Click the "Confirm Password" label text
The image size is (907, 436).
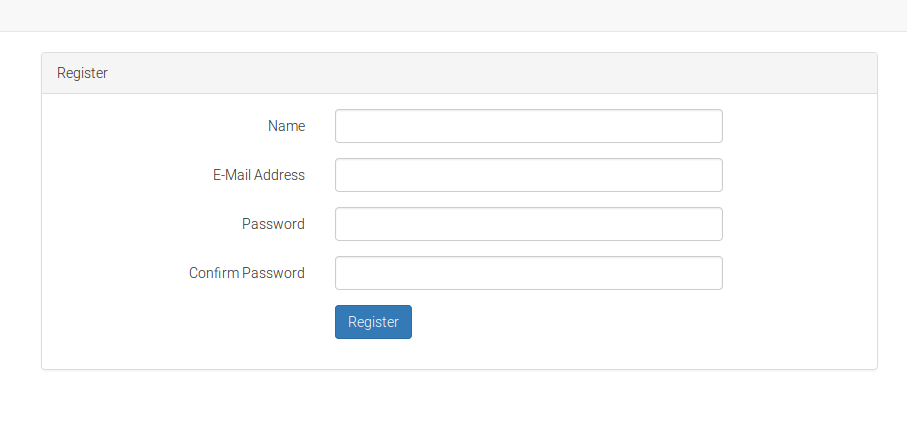(x=246, y=273)
